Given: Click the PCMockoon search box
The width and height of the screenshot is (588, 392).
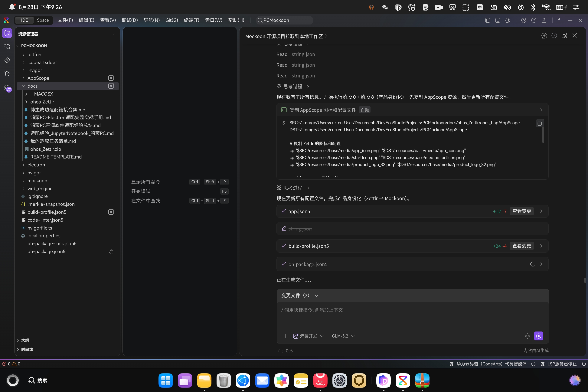Looking at the screenshot, I should (285, 20).
